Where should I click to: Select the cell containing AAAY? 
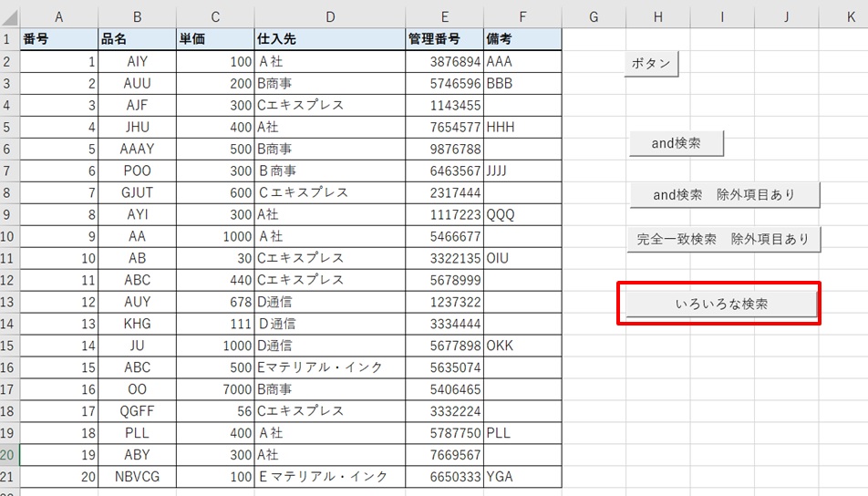click(x=138, y=149)
